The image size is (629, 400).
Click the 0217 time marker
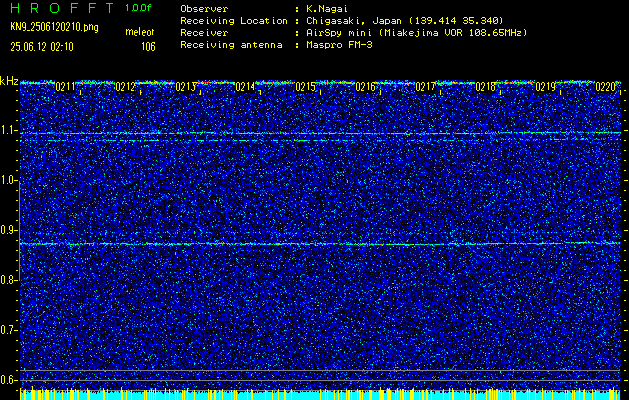point(425,87)
